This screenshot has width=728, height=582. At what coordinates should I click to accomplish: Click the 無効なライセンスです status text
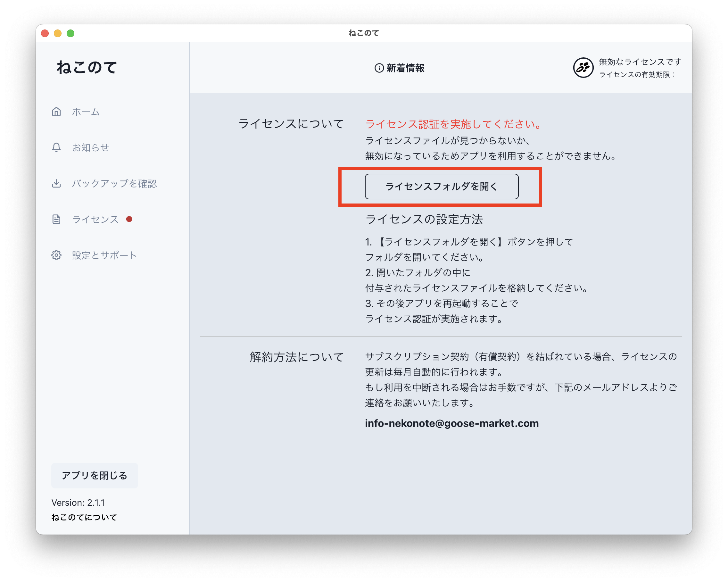click(640, 62)
